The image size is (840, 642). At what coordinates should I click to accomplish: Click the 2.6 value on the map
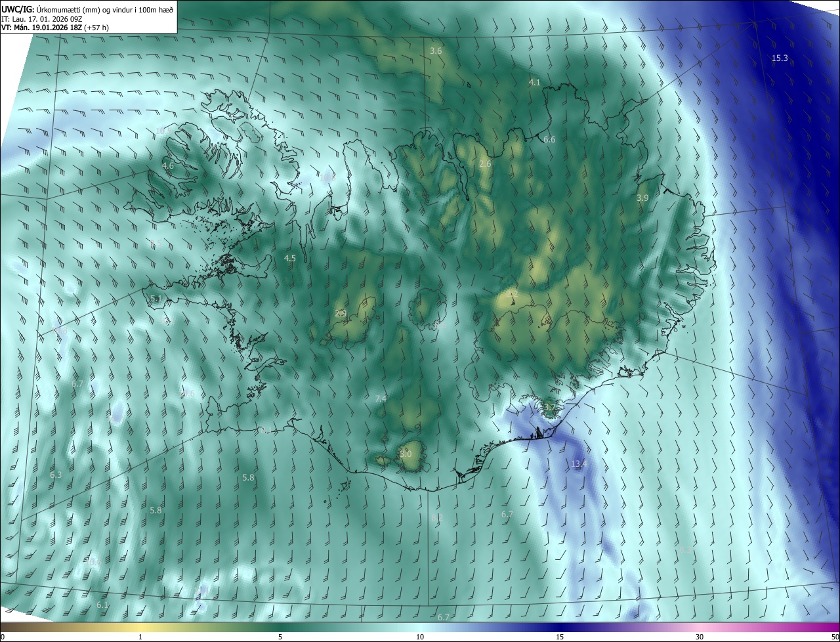point(485,164)
